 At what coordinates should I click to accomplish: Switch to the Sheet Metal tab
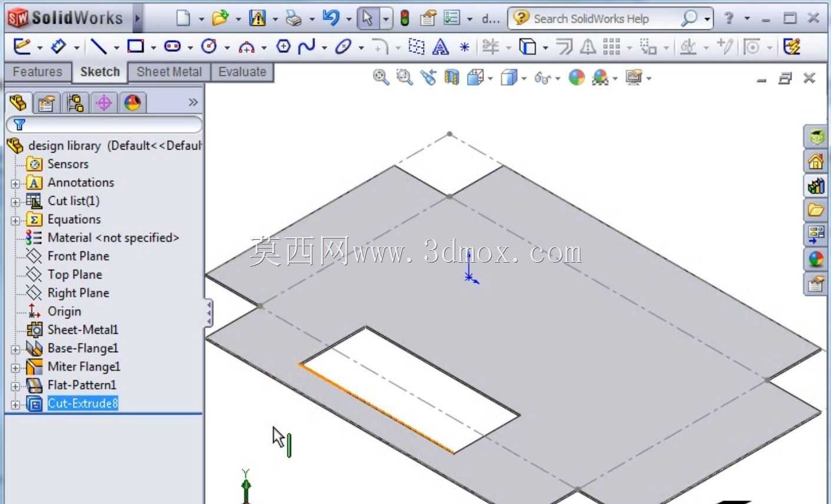(x=169, y=72)
